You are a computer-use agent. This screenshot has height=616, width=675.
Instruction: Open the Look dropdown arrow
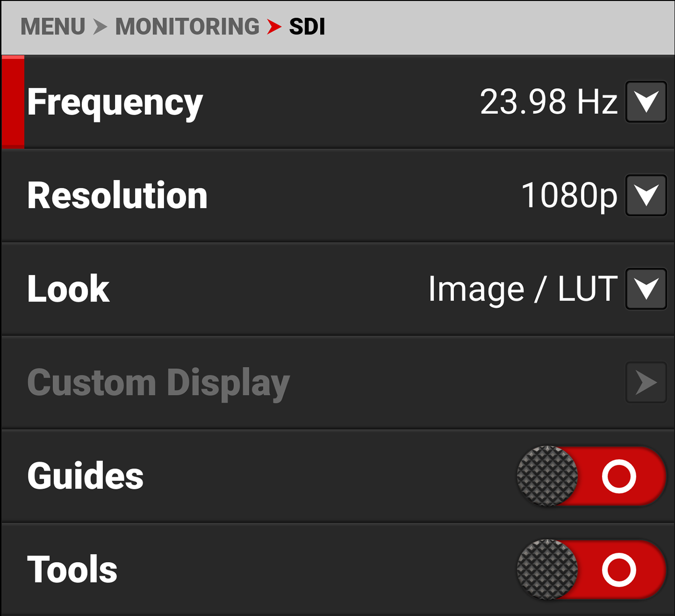tap(646, 289)
